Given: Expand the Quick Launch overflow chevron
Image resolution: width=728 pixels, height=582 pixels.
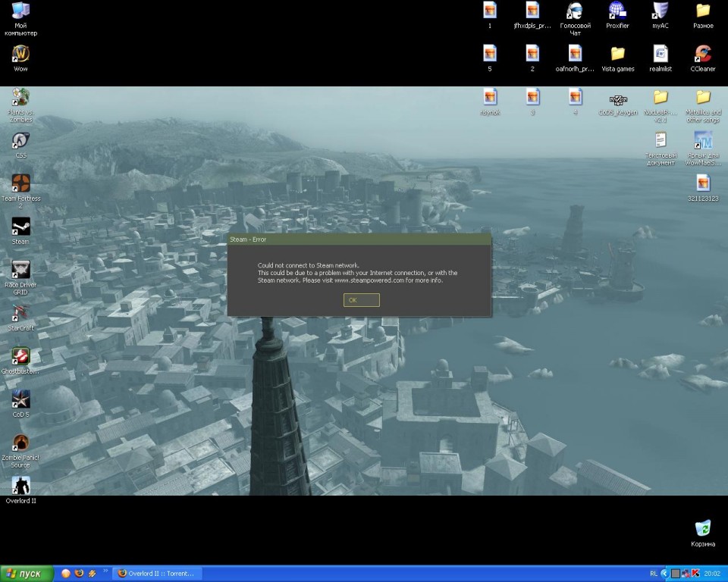Looking at the screenshot, I should tap(105, 571).
